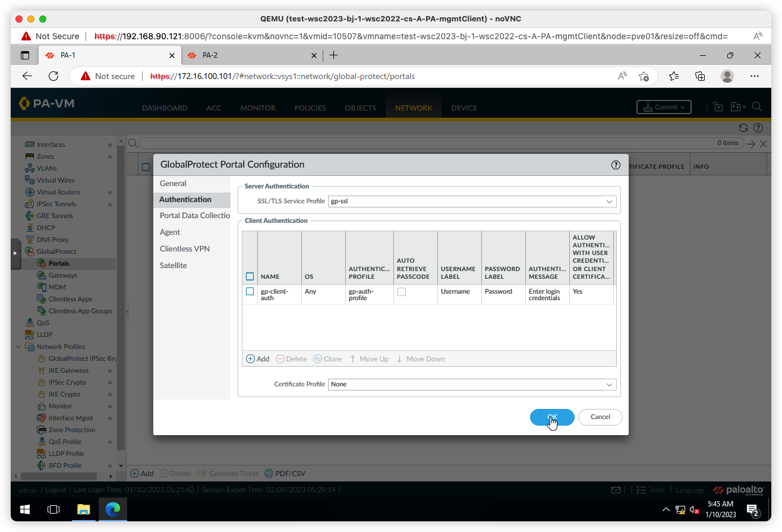Click OK to save portal configuration

552,417
